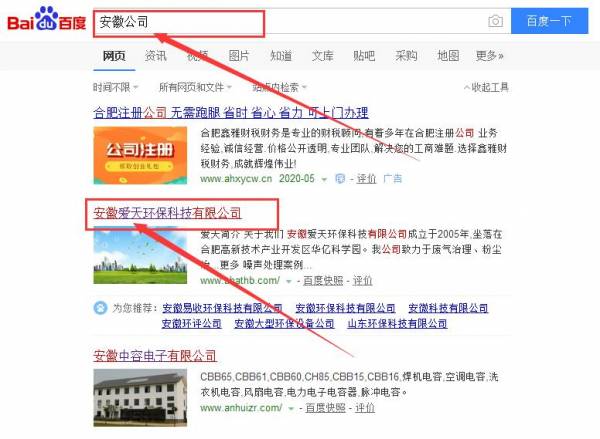Open the 所有网页和文件 filter dropdown
The height and width of the screenshot is (439, 600).
pos(196,88)
